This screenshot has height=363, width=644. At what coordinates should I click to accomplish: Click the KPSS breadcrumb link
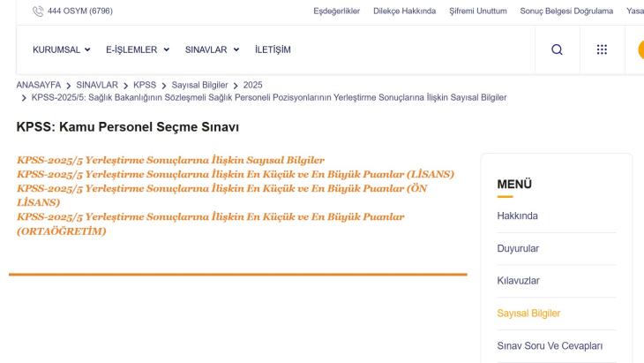pyautogui.click(x=145, y=85)
